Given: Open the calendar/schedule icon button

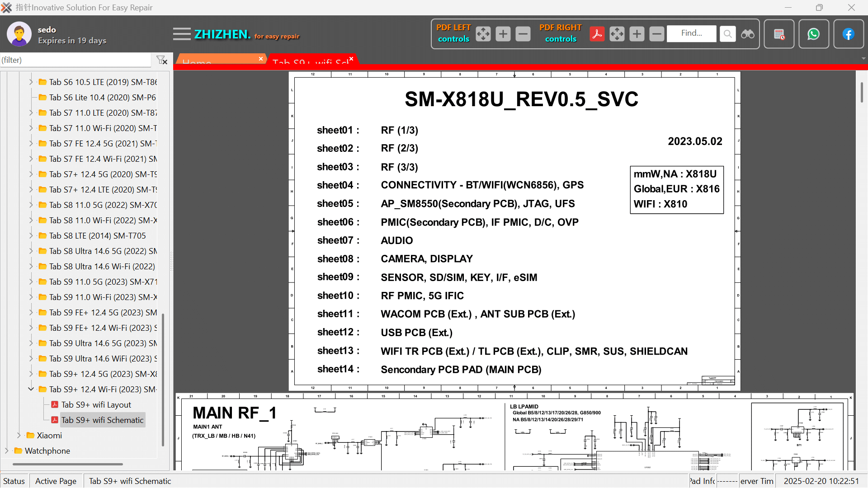Looking at the screenshot, I should click(779, 34).
